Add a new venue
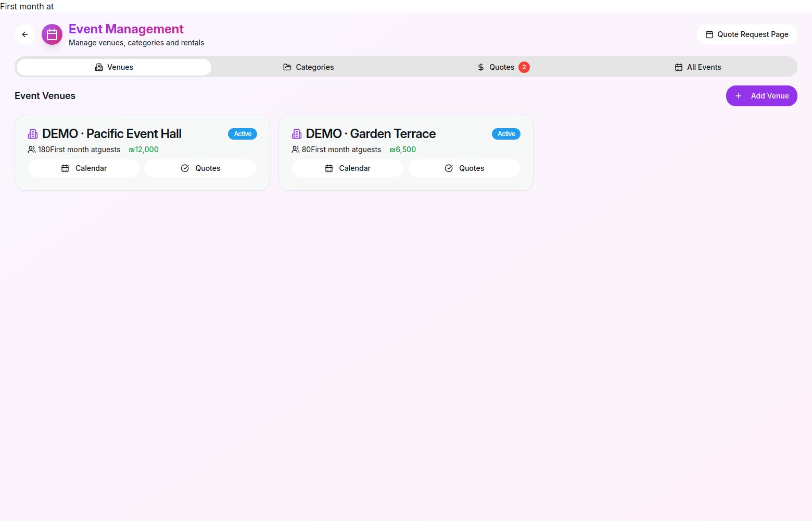The image size is (812, 521). [762, 96]
